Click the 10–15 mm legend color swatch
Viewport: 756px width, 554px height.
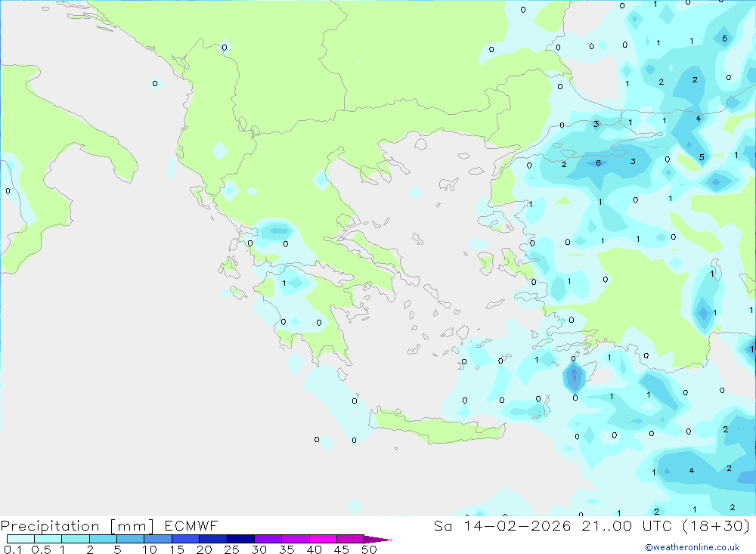tap(158, 539)
